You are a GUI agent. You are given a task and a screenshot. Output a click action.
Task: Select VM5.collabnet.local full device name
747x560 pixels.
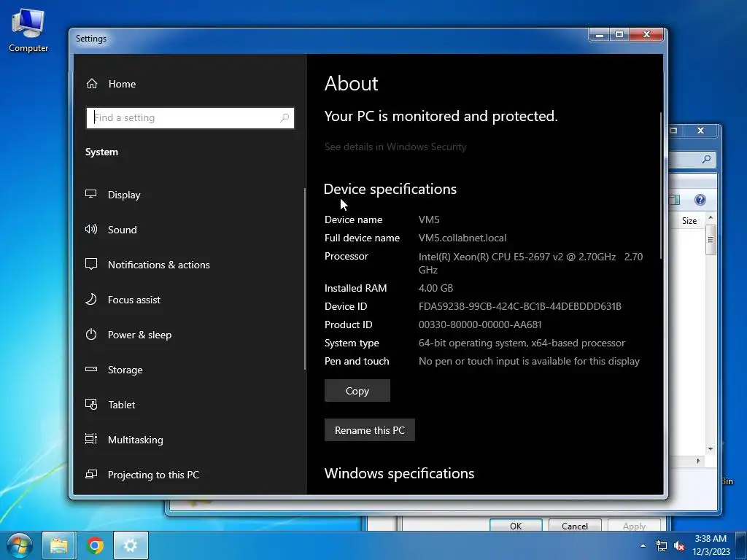click(x=462, y=238)
